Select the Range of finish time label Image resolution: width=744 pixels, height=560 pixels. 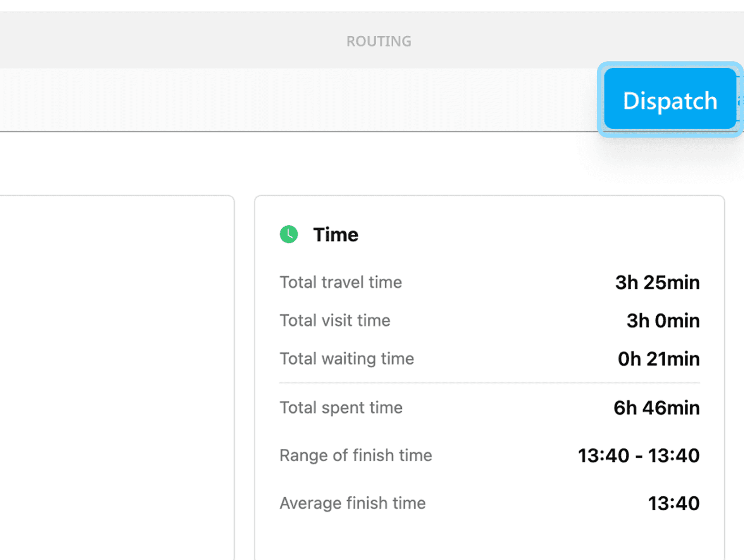[356, 455]
